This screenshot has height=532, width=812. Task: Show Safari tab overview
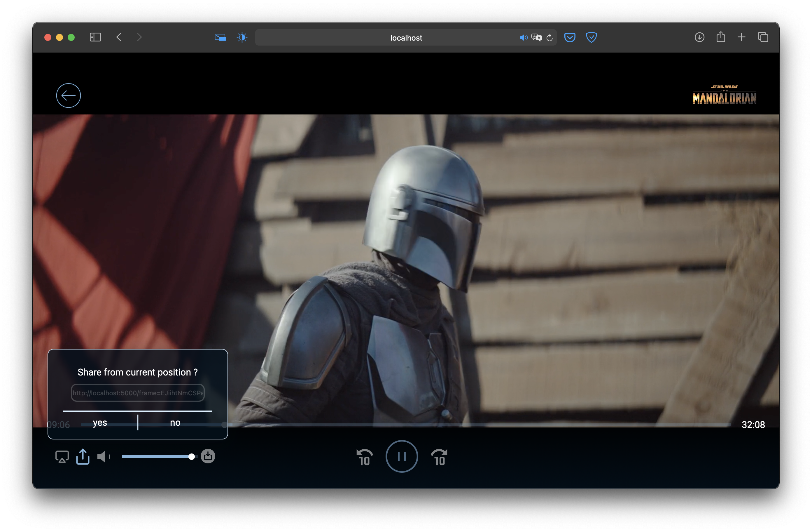[763, 37]
